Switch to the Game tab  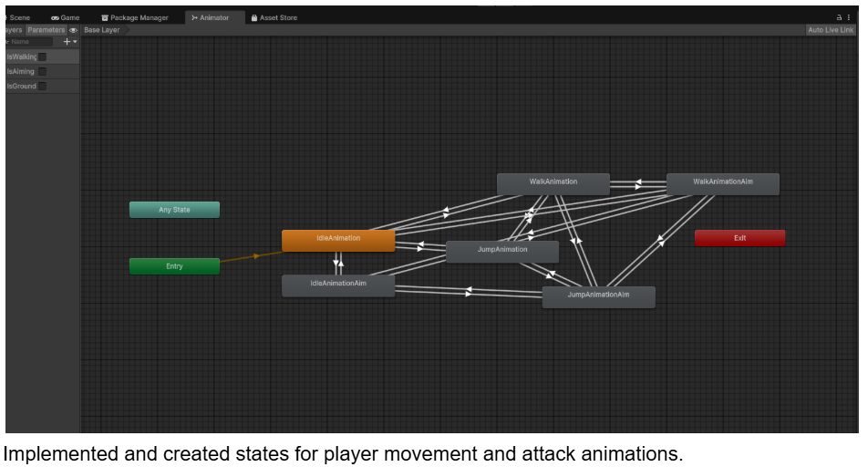pos(66,17)
